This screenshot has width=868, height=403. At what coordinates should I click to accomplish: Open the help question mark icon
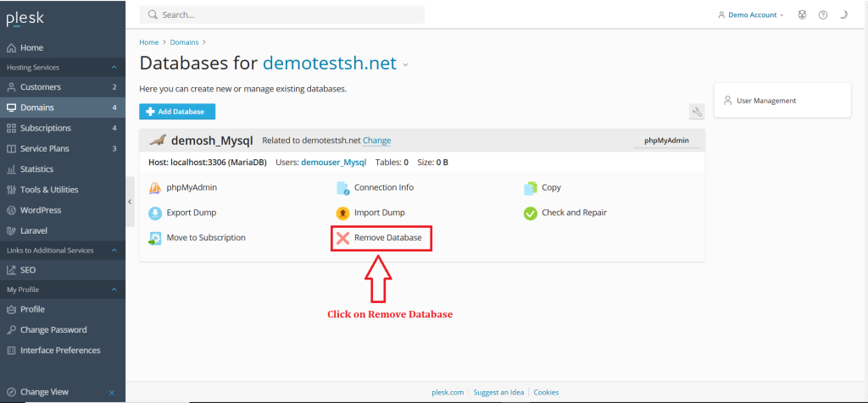(822, 15)
